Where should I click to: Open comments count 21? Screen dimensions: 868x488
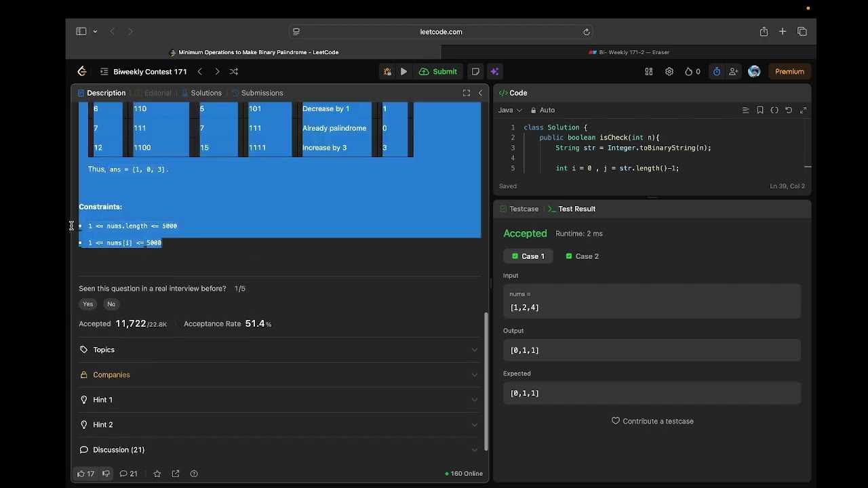tap(129, 474)
